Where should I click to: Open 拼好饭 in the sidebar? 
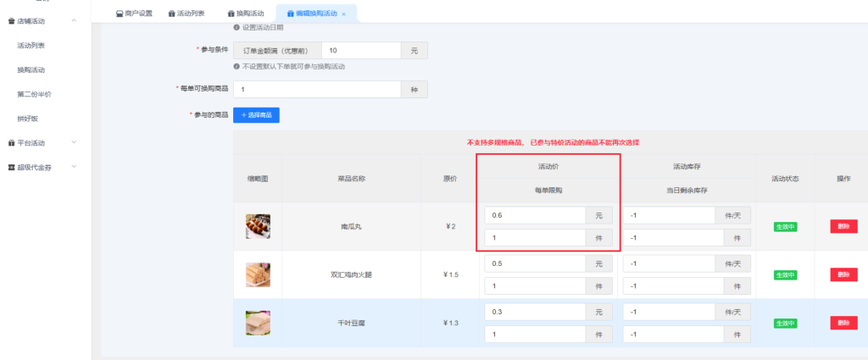pyautogui.click(x=28, y=119)
